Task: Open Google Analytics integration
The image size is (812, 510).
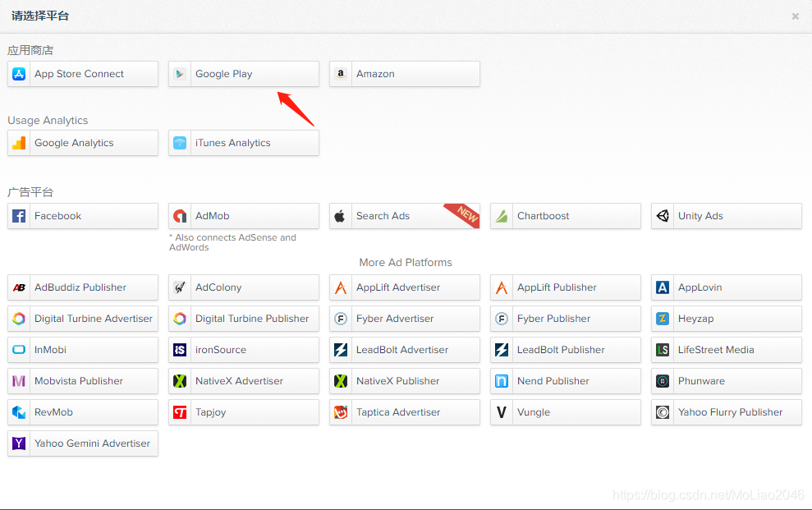Action: coord(83,143)
